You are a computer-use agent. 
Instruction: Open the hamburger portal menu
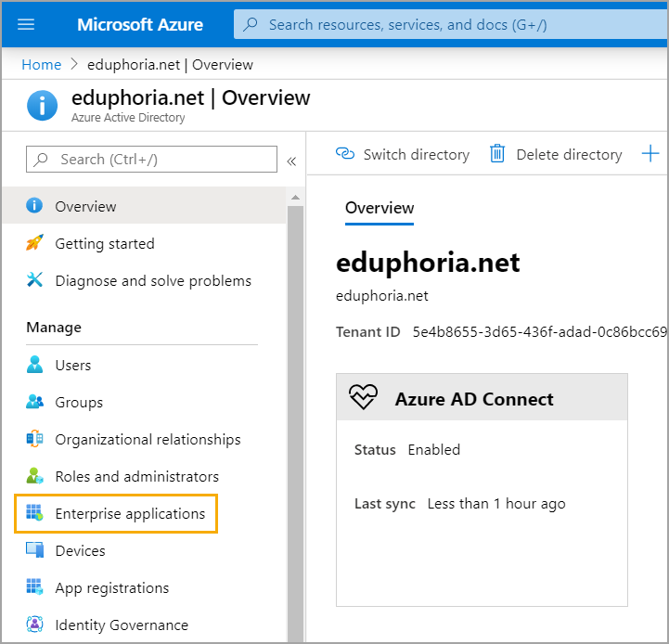click(26, 24)
